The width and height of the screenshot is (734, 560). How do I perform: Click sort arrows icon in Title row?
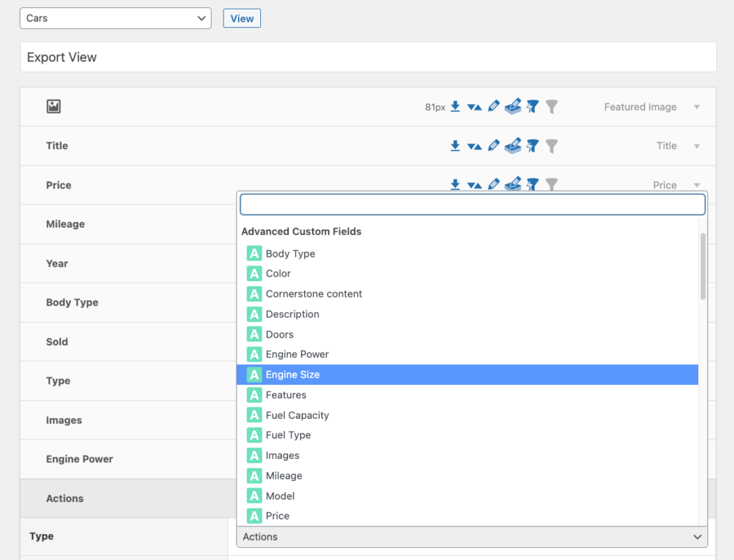coord(474,146)
